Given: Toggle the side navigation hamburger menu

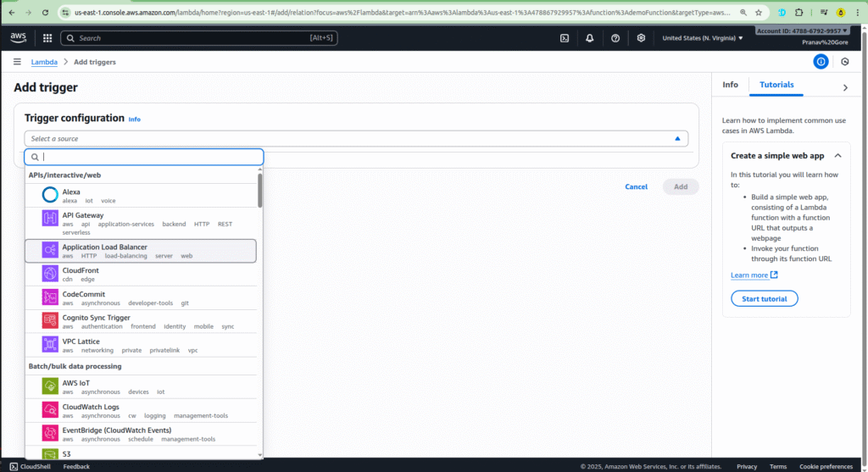Looking at the screenshot, I should click(17, 62).
